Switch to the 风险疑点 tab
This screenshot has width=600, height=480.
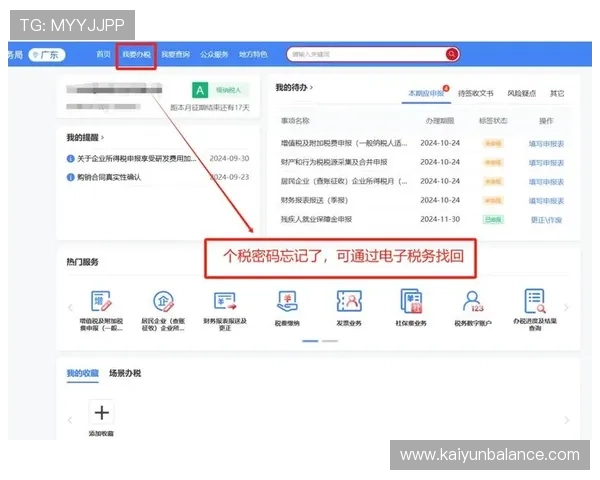coord(522,93)
